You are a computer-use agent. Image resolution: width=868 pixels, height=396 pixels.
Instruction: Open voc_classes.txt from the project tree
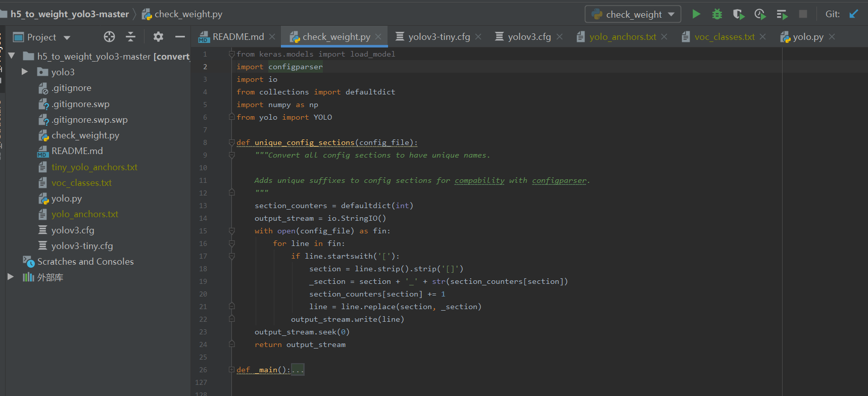[81, 183]
